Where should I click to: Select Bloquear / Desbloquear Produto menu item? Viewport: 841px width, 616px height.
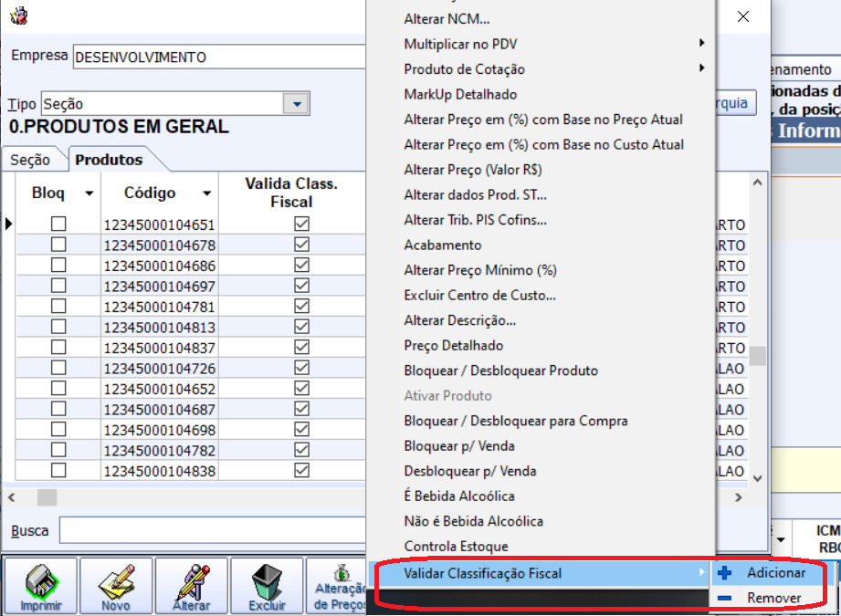point(500,371)
